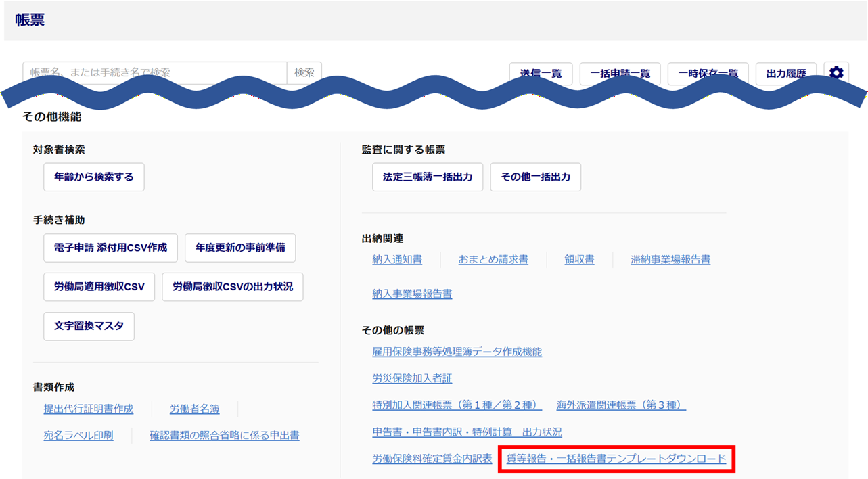868x479 pixels.
Task: Open 賃等報告・一括報告書テンプレートダウンロード link
Action: (x=616, y=458)
